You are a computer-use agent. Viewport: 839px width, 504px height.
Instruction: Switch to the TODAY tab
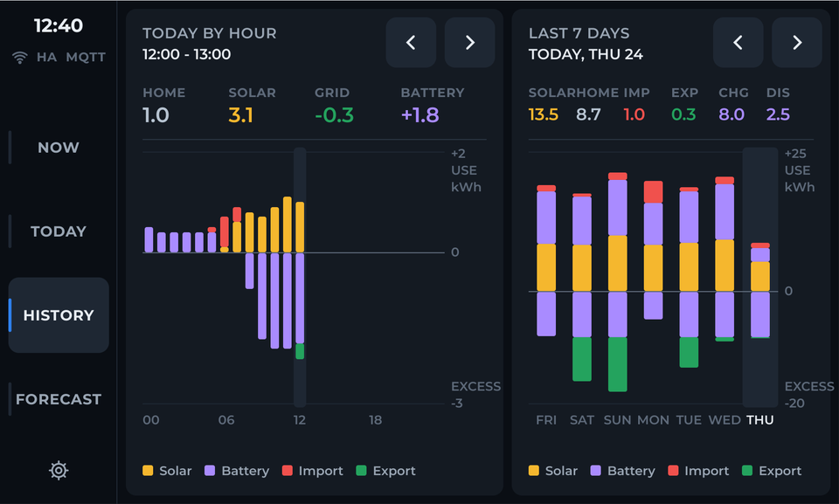click(x=59, y=231)
